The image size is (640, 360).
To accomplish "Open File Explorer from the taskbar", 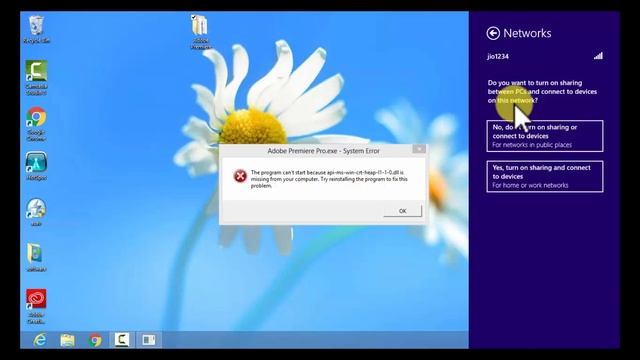I will [x=67, y=340].
